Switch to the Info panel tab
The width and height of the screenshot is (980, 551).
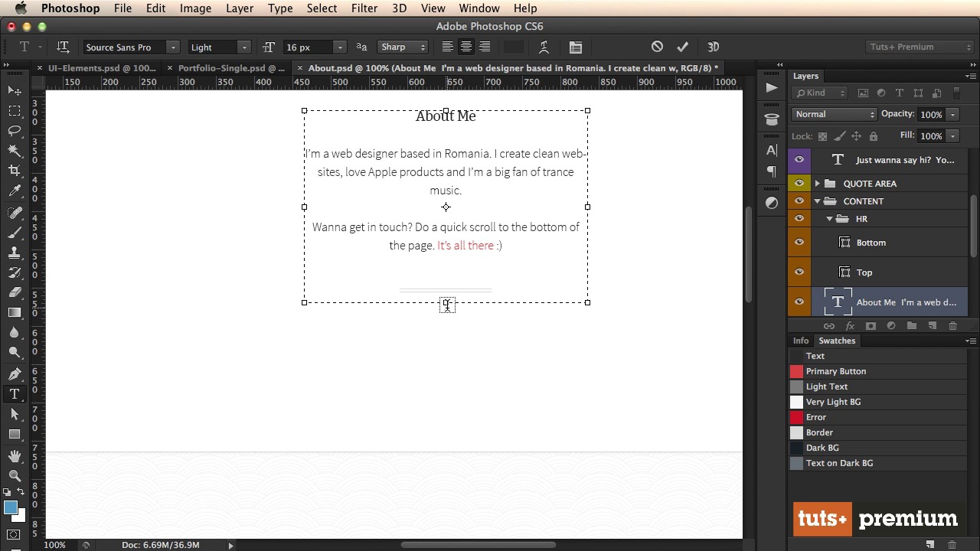pyautogui.click(x=800, y=341)
